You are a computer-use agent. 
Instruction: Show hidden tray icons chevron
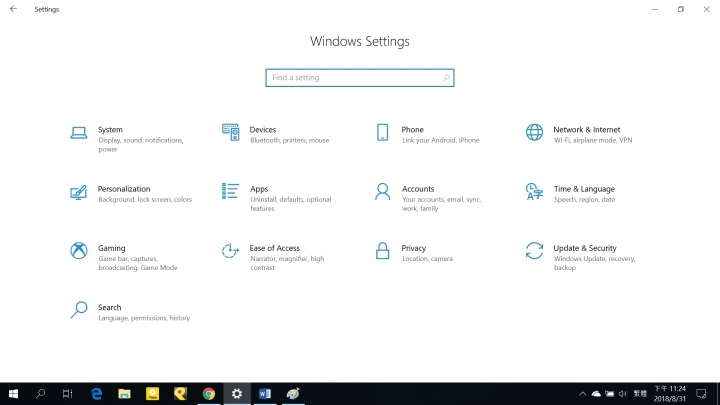tap(582, 394)
